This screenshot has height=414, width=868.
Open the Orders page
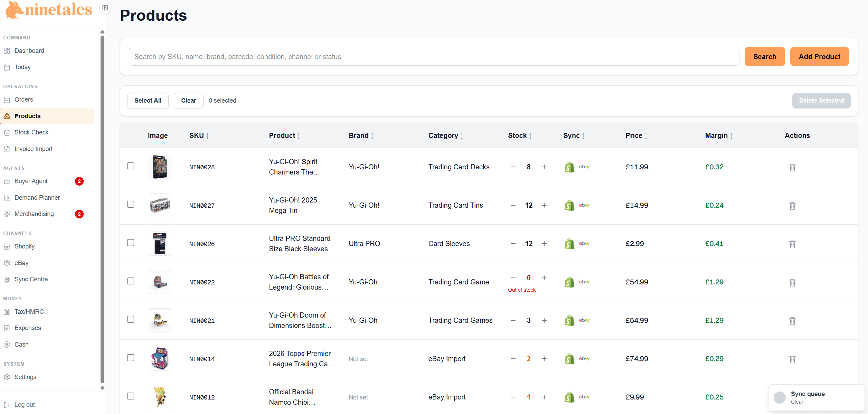coord(48,100)
